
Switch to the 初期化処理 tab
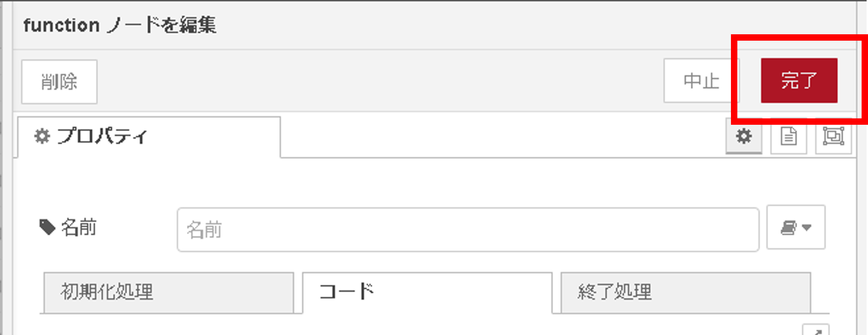[x=169, y=292]
